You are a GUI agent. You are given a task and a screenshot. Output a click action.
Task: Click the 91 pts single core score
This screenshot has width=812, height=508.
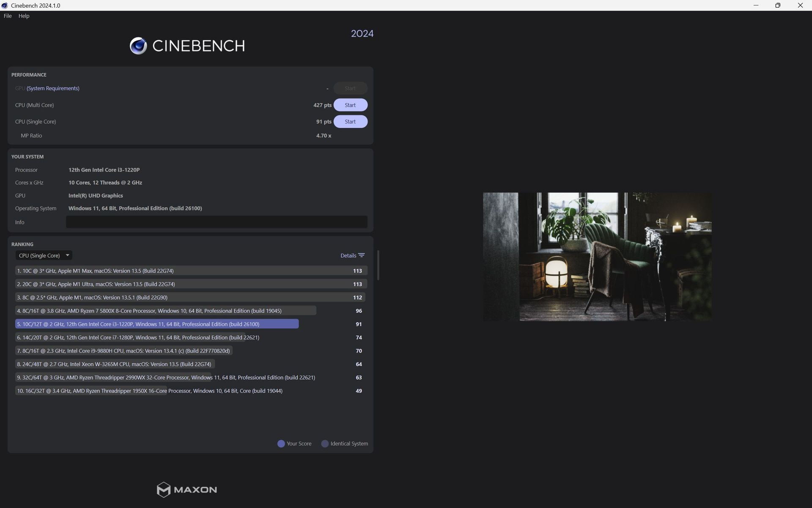coord(324,121)
